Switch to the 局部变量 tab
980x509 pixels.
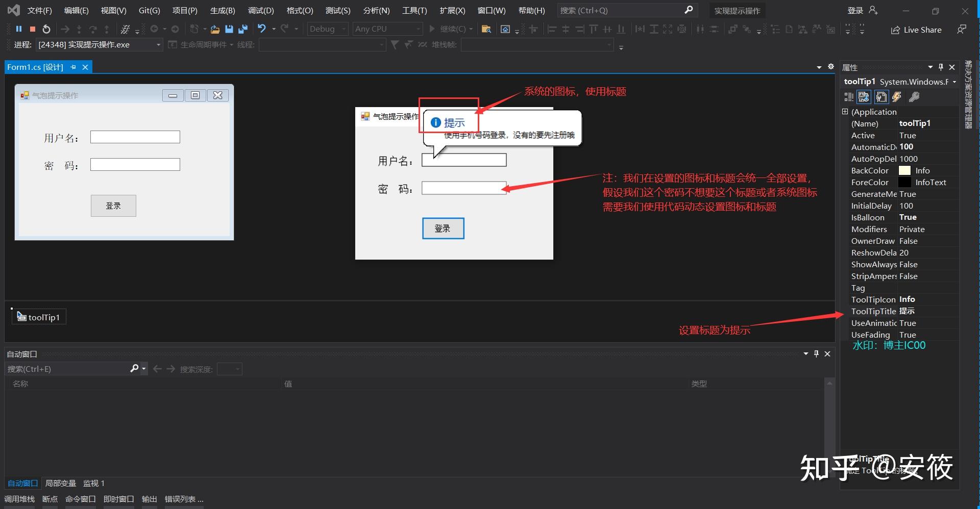[x=60, y=483]
